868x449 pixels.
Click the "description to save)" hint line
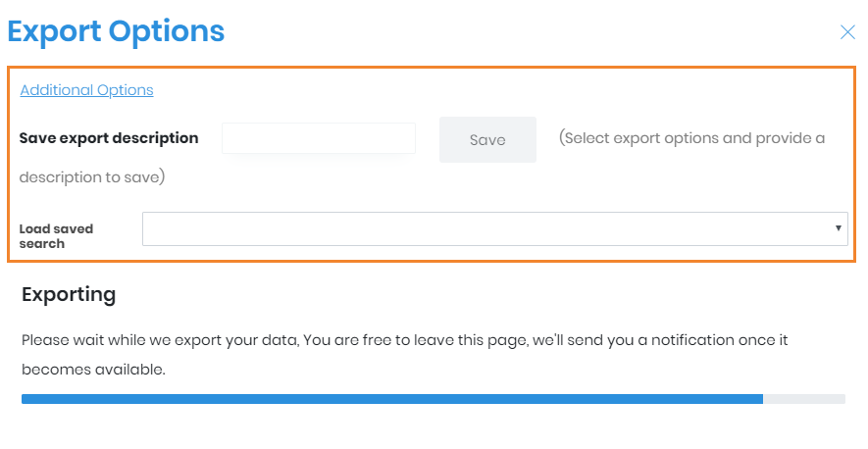point(91,178)
